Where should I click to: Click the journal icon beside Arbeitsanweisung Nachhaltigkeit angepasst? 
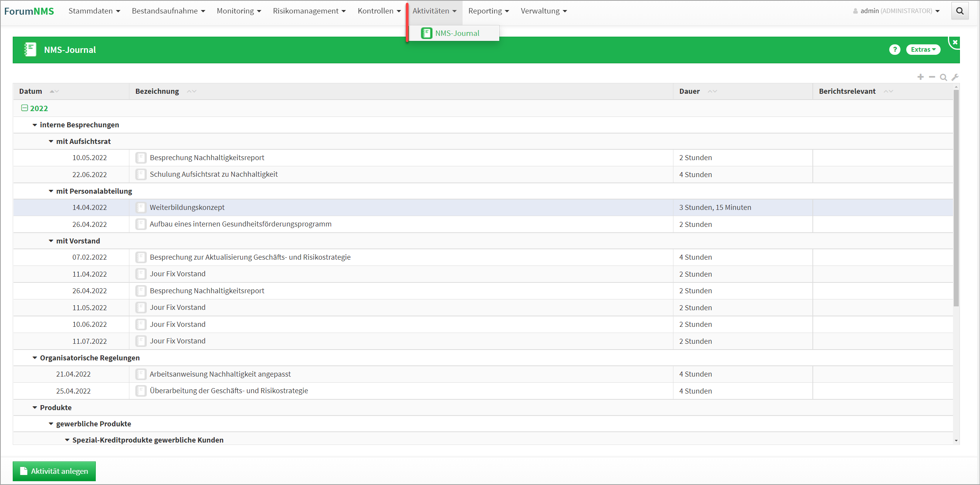[x=141, y=374]
